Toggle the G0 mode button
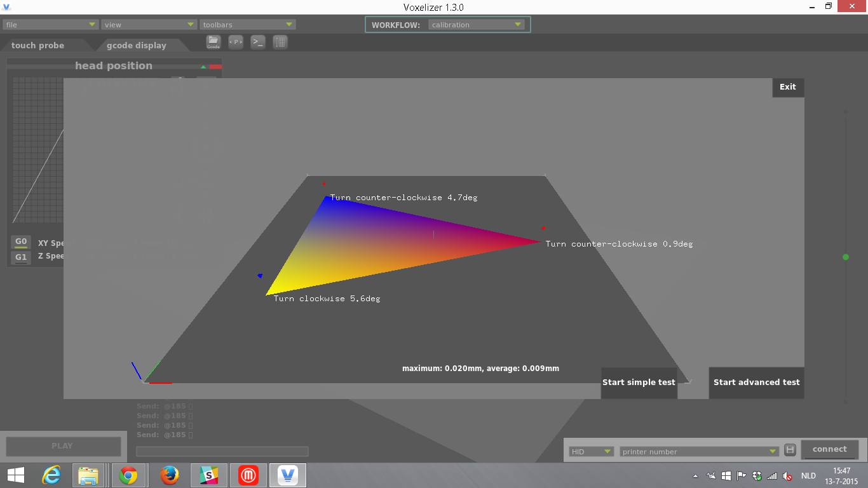Viewport: 868px width, 488px height. [21, 242]
